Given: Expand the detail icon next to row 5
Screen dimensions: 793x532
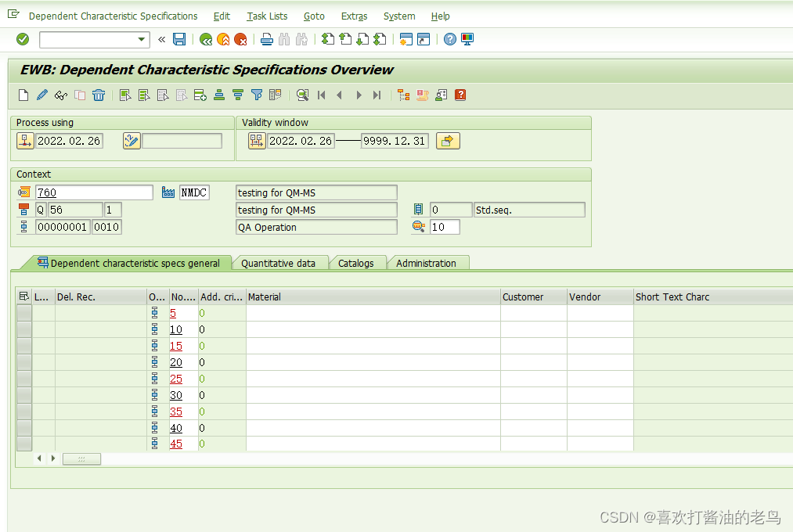Looking at the screenshot, I should tap(154, 312).
